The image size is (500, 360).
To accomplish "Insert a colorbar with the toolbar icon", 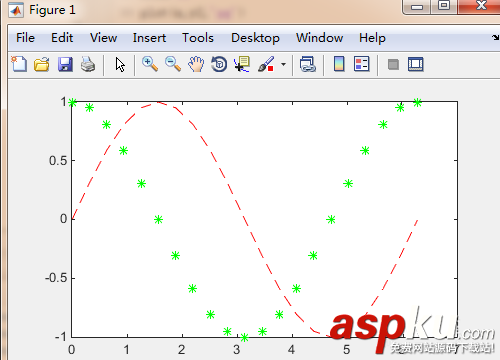I will [x=339, y=64].
